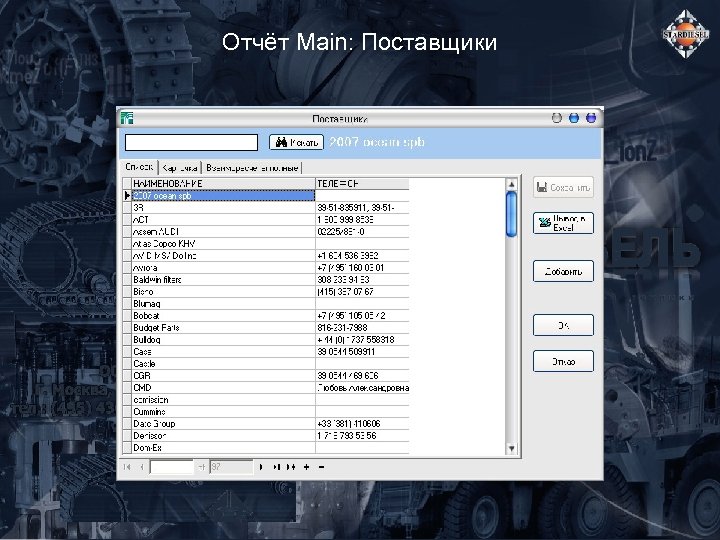The image size is (720, 540).
Task: Click the middle blue maximize window button
Action: click(x=574, y=118)
